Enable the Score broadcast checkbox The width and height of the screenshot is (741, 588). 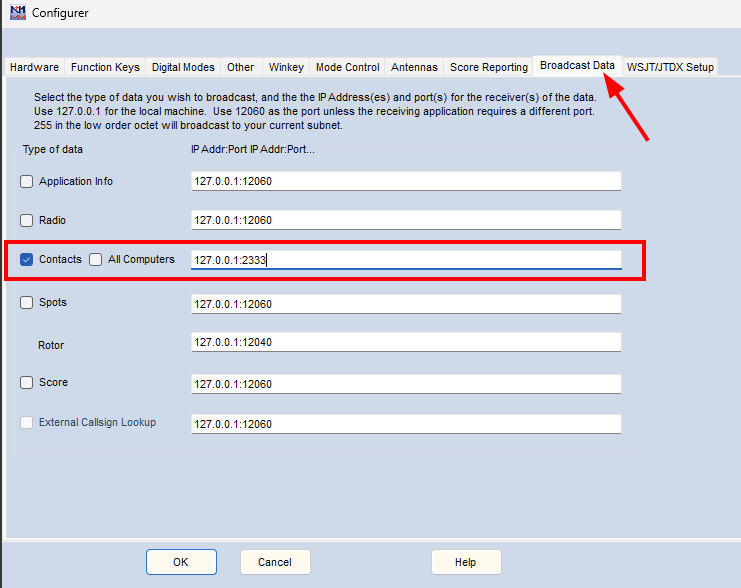point(27,383)
